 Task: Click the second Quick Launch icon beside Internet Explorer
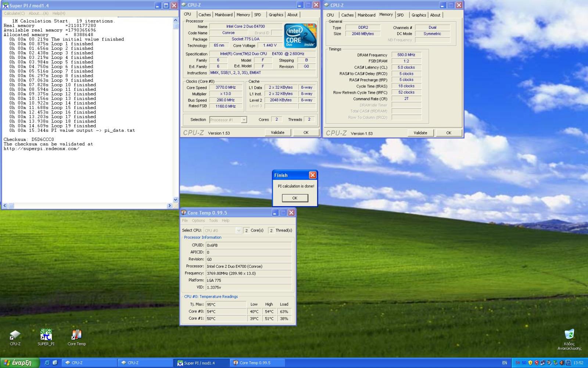coord(55,362)
